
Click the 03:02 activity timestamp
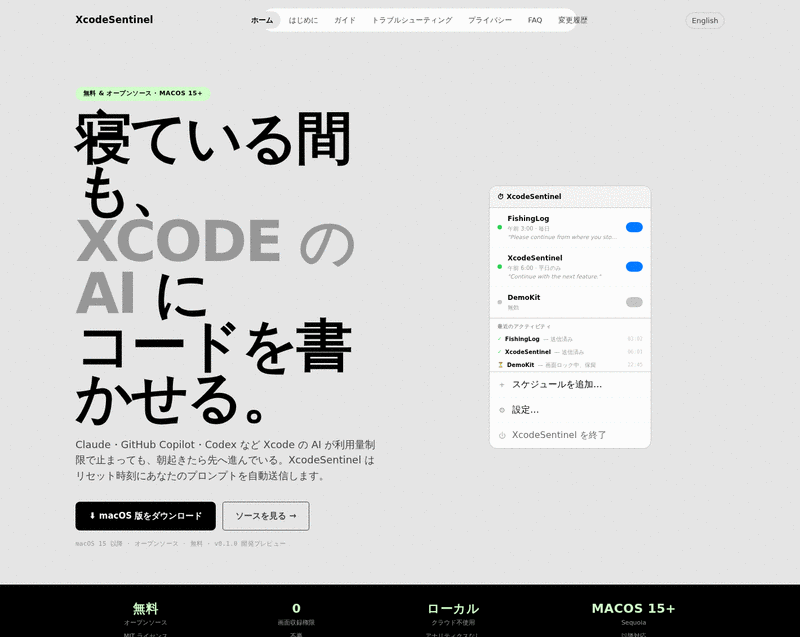pyautogui.click(x=635, y=339)
